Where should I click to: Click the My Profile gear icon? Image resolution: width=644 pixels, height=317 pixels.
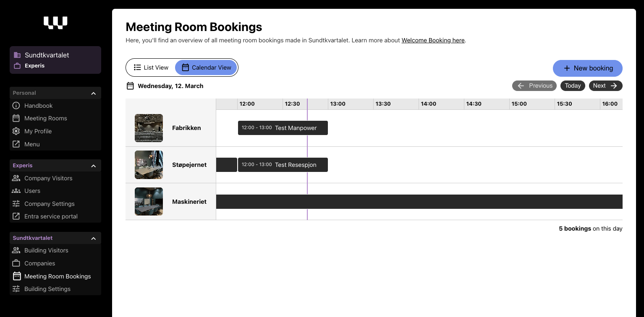[x=16, y=131]
